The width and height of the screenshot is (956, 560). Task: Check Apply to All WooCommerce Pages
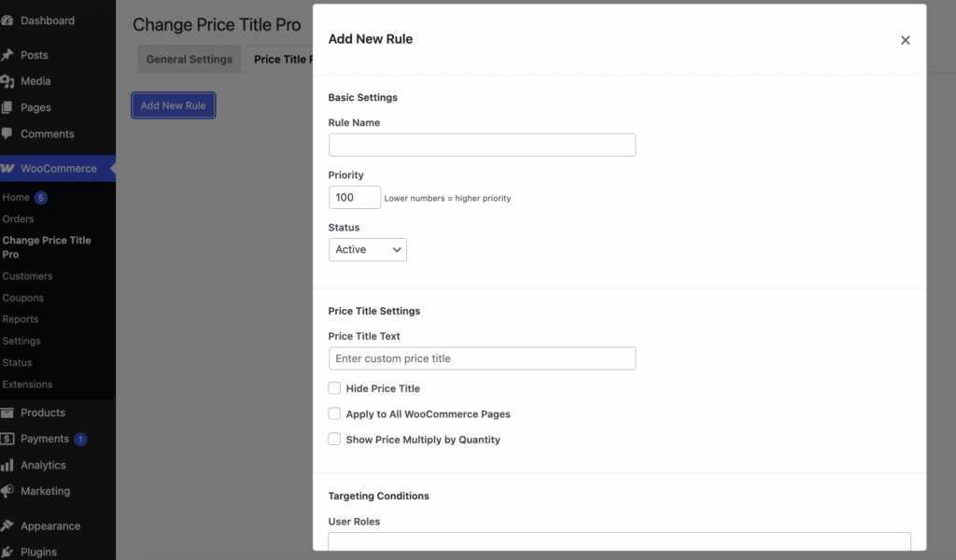tap(334, 413)
